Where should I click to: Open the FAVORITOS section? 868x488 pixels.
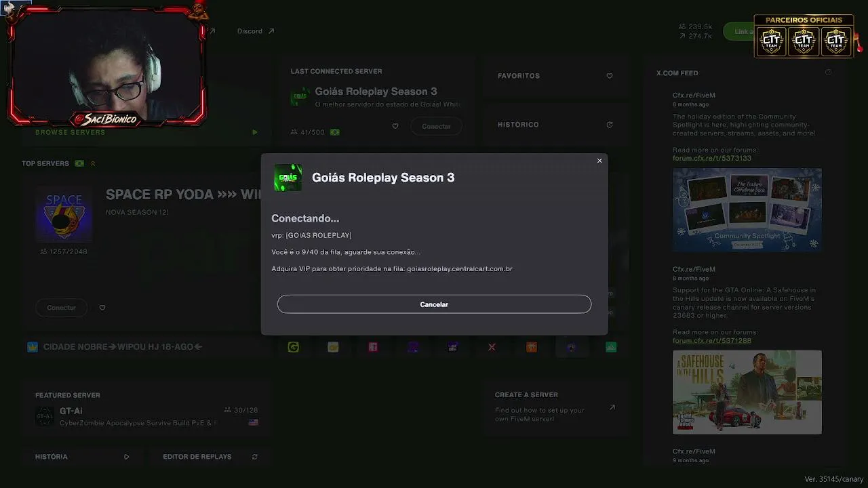555,76
